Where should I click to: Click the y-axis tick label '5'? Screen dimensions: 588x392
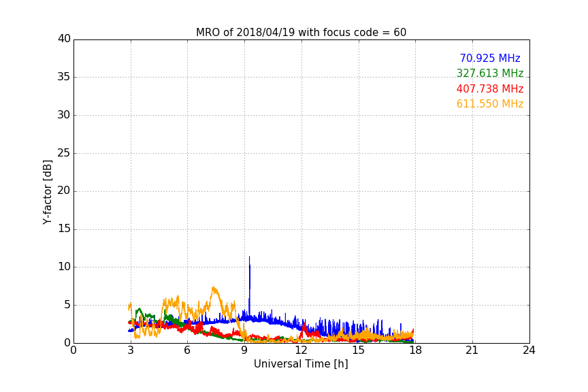coord(67,305)
